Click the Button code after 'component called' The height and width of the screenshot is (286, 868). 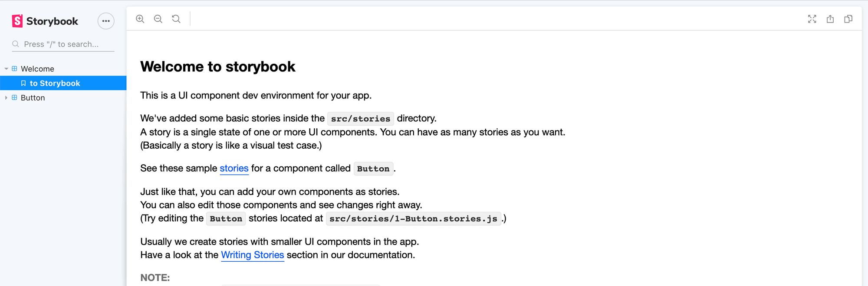tap(373, 169)
